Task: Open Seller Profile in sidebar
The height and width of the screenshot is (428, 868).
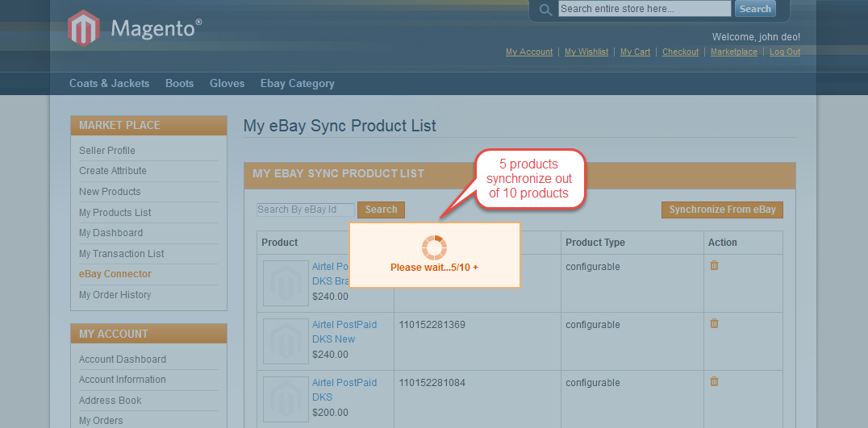Action: pos(106,151)
